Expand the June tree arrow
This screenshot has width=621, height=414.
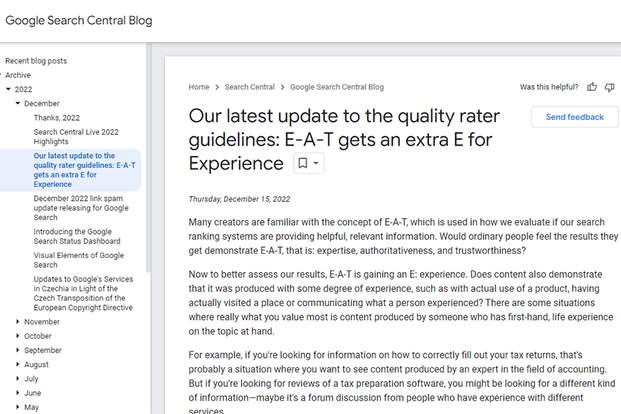click(x=18, y=393)
